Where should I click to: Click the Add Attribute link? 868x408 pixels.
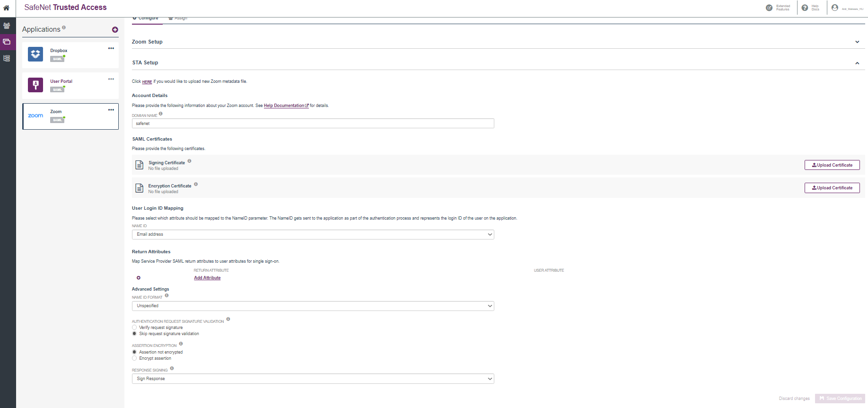207,278
